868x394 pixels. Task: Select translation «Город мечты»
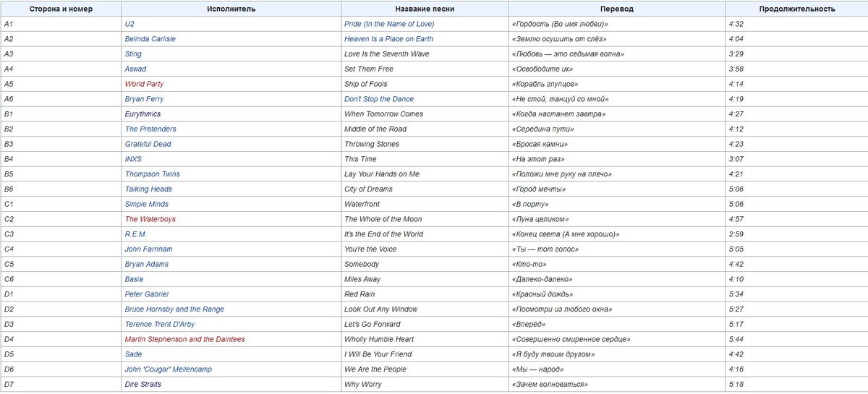[x=538, y=189]
